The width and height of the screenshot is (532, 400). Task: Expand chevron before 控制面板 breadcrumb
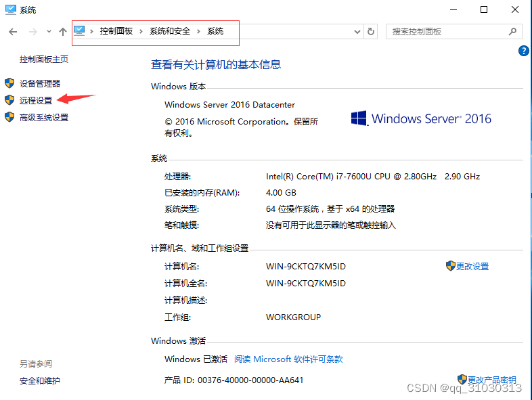91,32
